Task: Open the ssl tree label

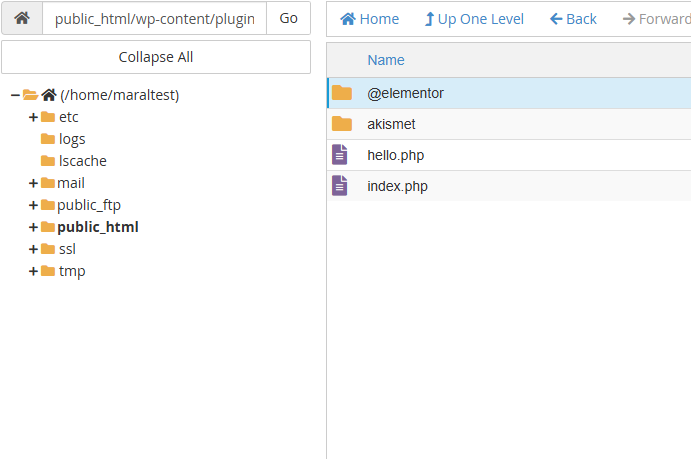Action: 67,249
